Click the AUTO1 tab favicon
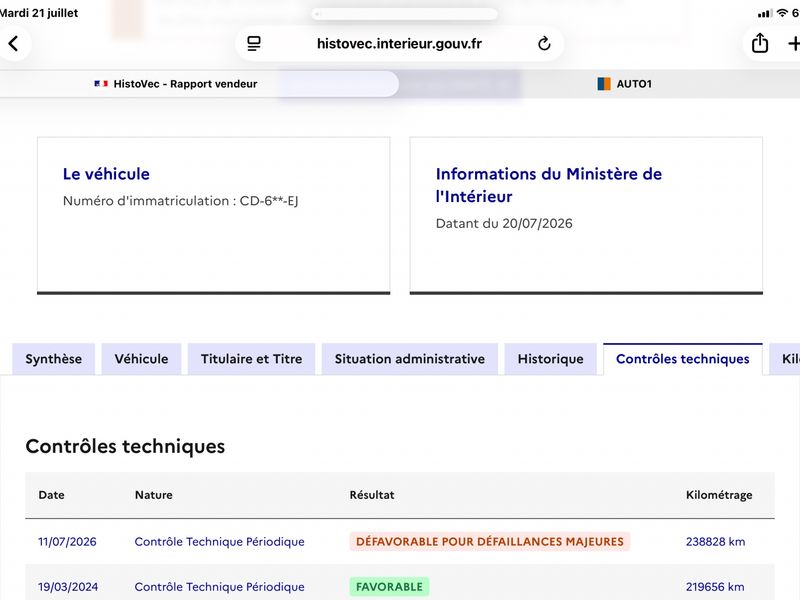Screen dimensions: 800x600 point(604,84)
